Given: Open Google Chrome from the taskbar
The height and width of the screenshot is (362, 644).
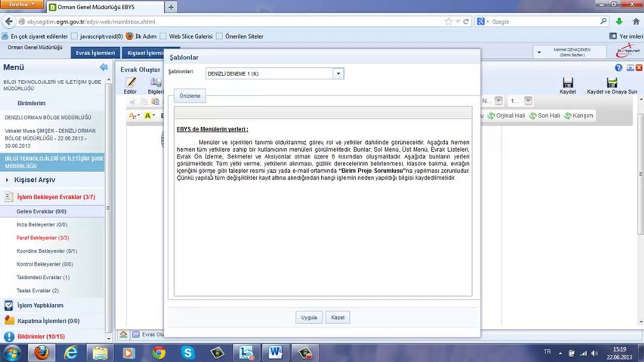Looking at the screenshot, I should pyautogui.click(x=158, y=353).
